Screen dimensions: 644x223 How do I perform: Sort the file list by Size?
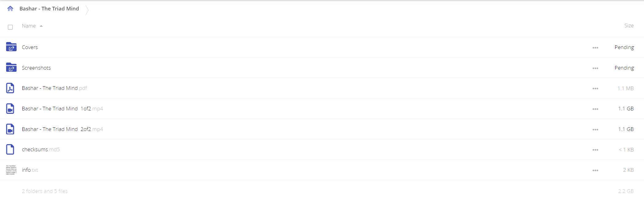pos(629,26)
